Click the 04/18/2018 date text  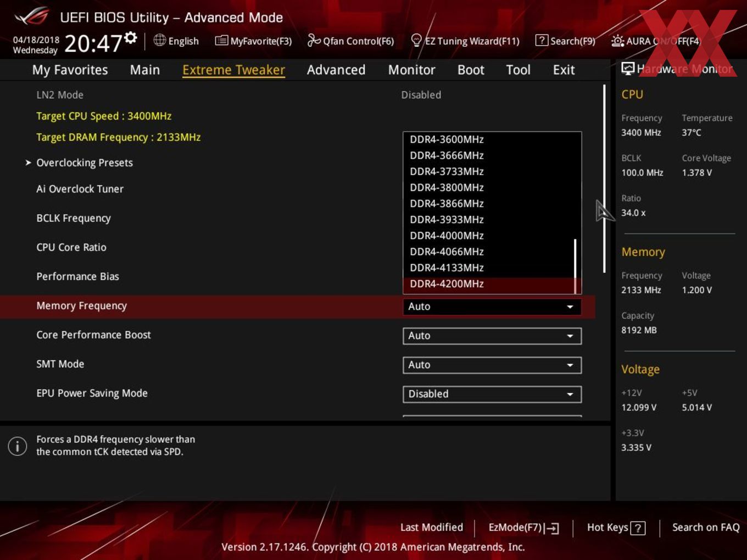click(36, 40)
